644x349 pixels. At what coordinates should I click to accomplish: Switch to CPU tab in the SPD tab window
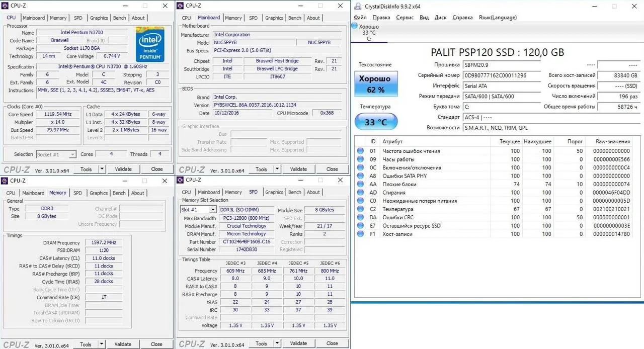pyautogui.click(x=186, y=192)
